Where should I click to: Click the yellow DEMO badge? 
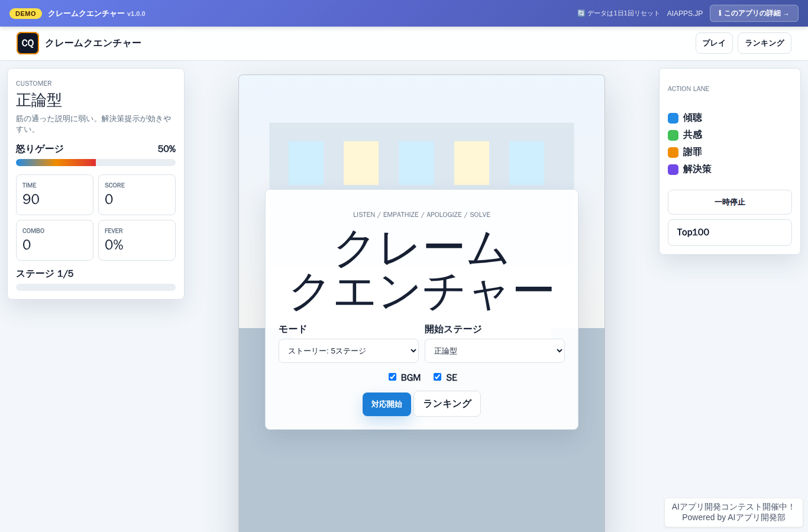point(25,14)
